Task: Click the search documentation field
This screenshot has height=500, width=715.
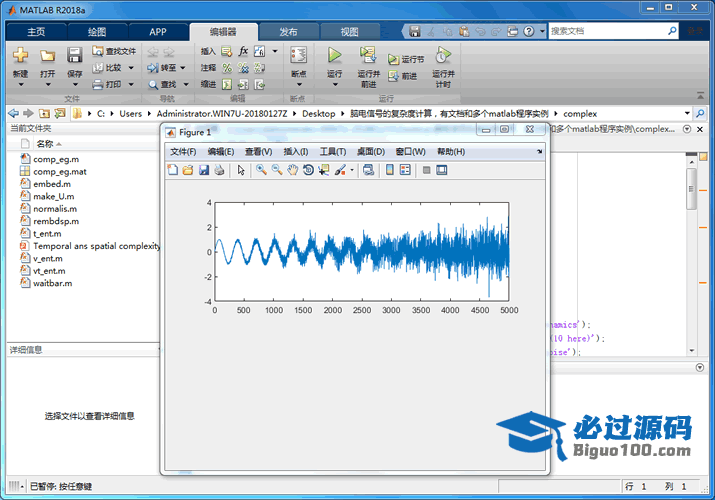Action: click(608, 31)
